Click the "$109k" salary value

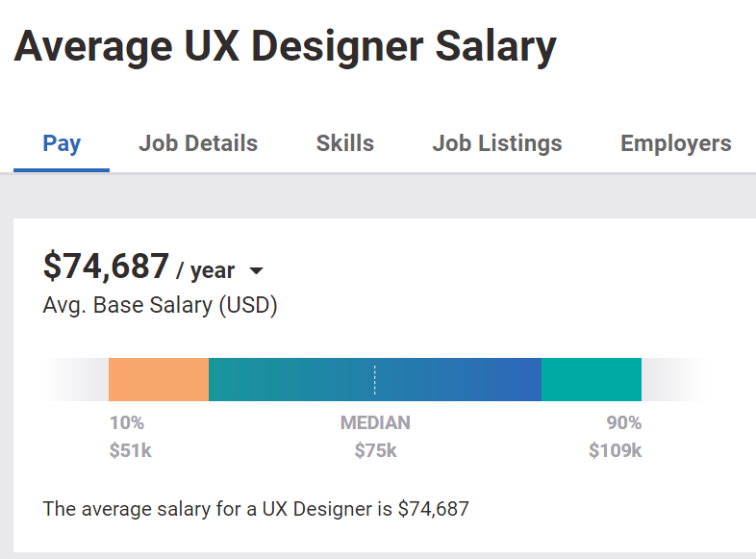(615, 450)
